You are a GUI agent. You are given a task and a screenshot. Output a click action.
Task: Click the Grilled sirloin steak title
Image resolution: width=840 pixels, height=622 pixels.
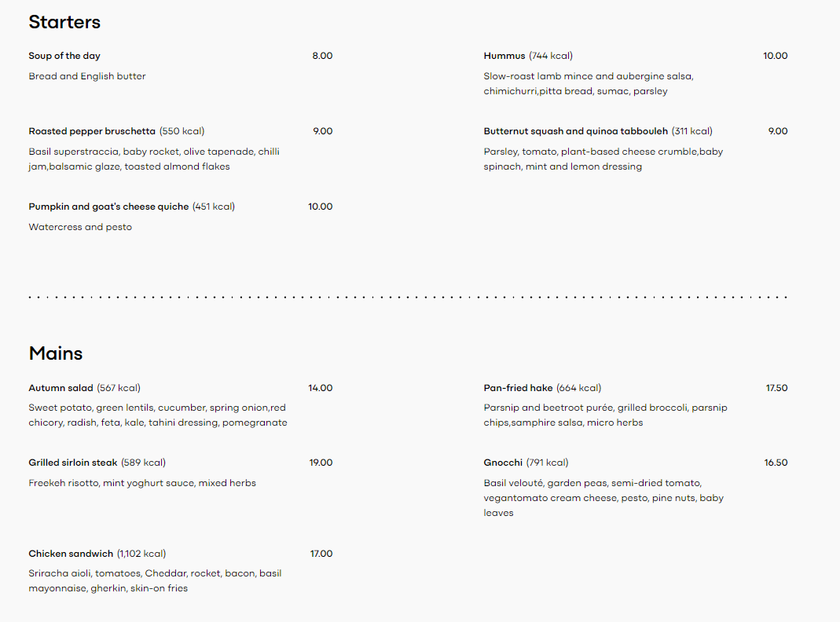73,463
